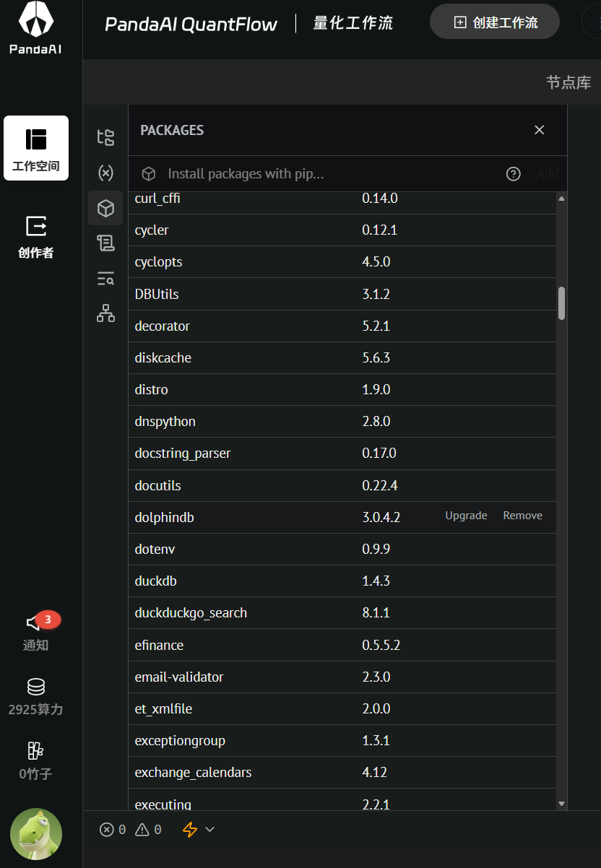The height and width of the screenshot is (868, 601).
Task: Select the dotenv package row
Action: pos(342,549)
